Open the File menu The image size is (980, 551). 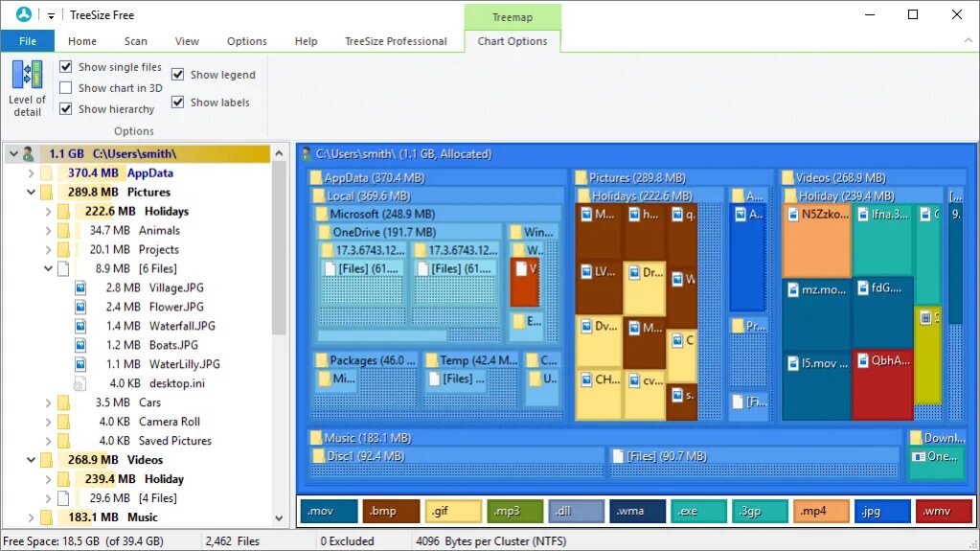click(28, 40)
